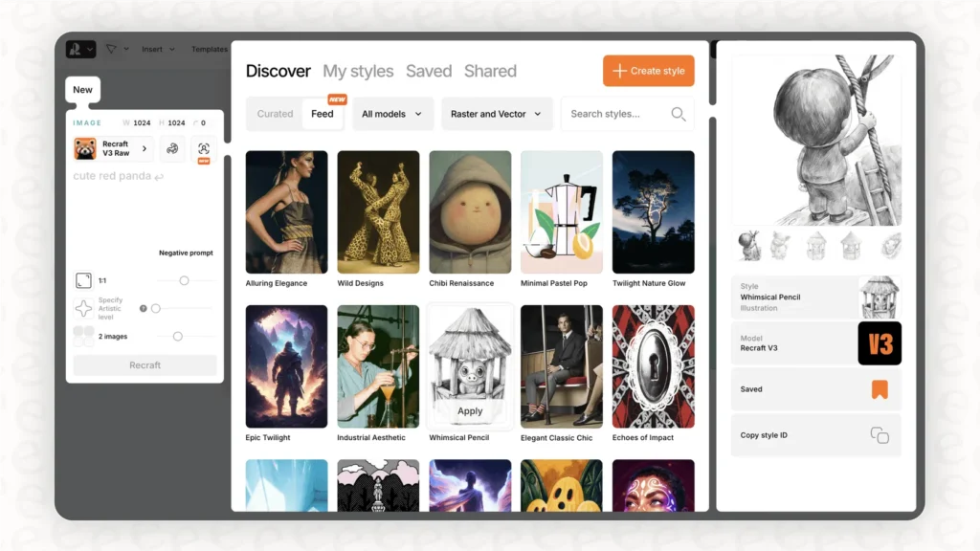
Task: Adjust the 2 images count slider
Action: (177, 336)
